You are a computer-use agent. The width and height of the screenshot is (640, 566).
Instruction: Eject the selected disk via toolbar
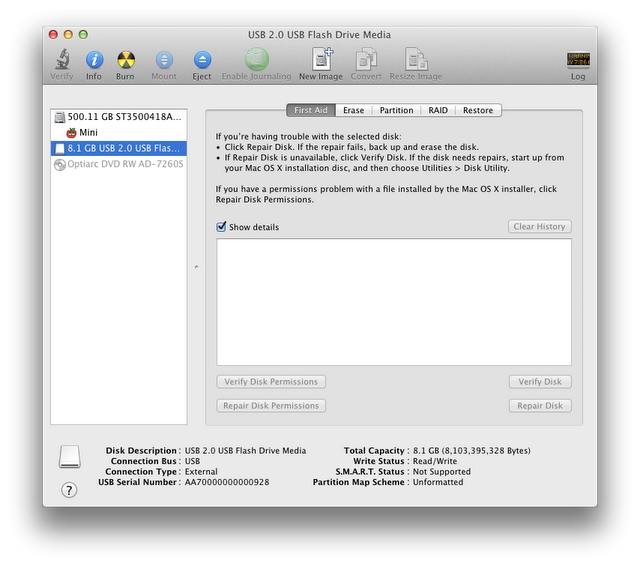[x=202, y=60]
